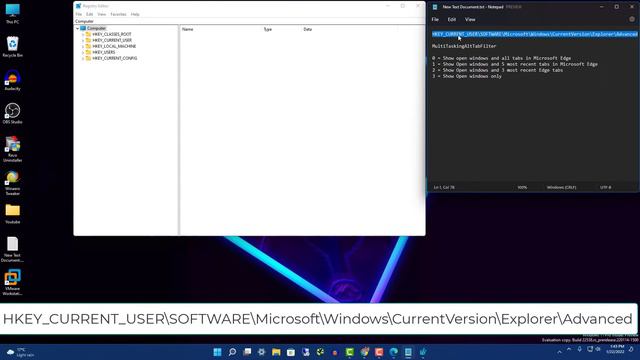Image resolution: width=640 pixels, height=360 pixels.
Task: Click the Notepad zoom percentage in status bar
Action: [x=522, y=187]
